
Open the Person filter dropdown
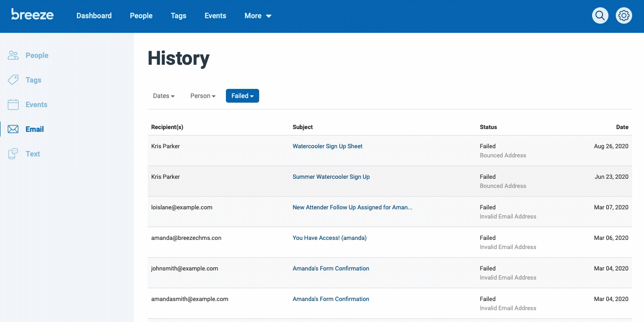click(203, 96)
